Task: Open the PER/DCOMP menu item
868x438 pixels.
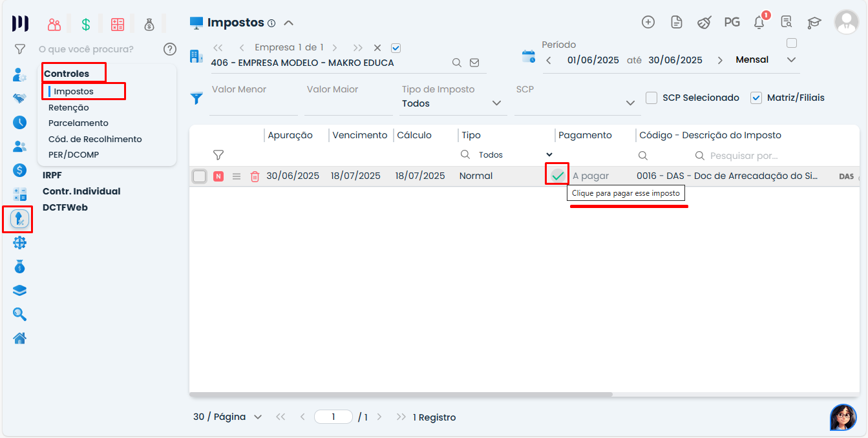Action: pyautogui.click(x=74, y=155)
